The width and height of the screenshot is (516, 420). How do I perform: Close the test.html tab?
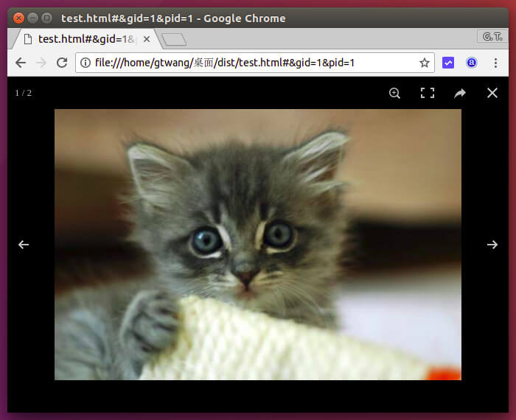(147, 39)
